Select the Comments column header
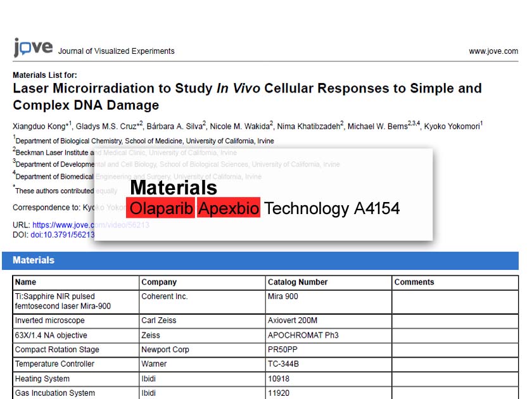The width and height of the screenshot is (532, 399). pos(414,282)
